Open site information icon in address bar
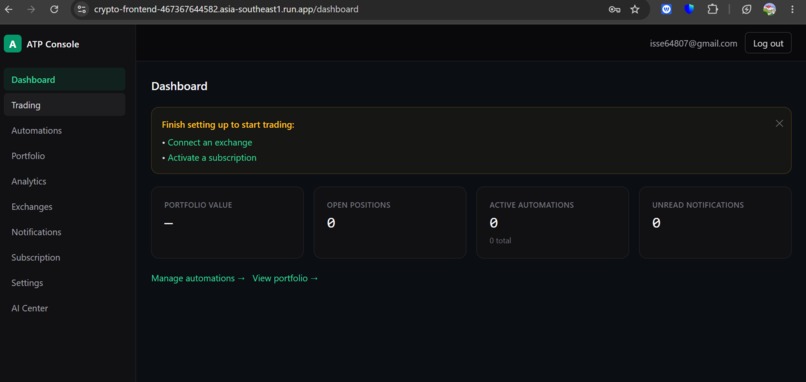The image size is (806, 382). click(x=81, y=9)
